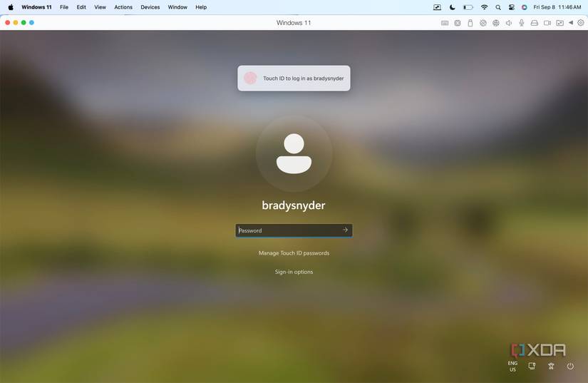The image size is (588, 383).
Task: Open the Actions menu
Action: (123, 7)
